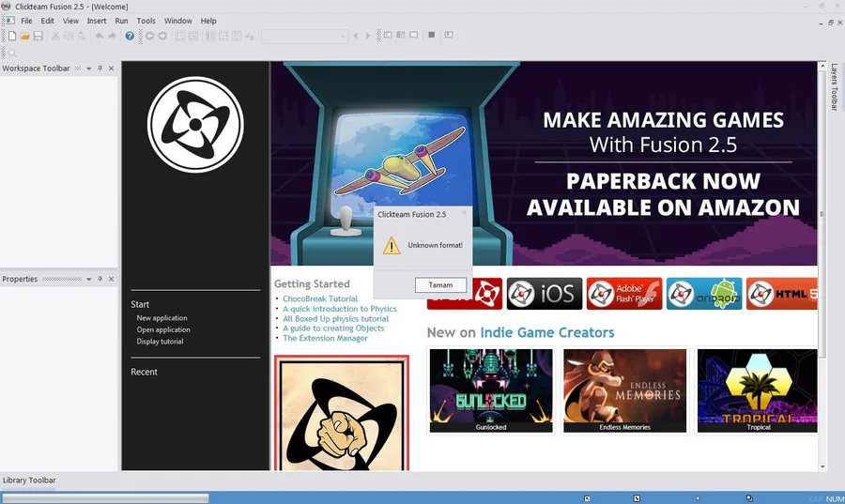Open the Insert menu
The width and height of the screenshot is (845, 504).
97,21
